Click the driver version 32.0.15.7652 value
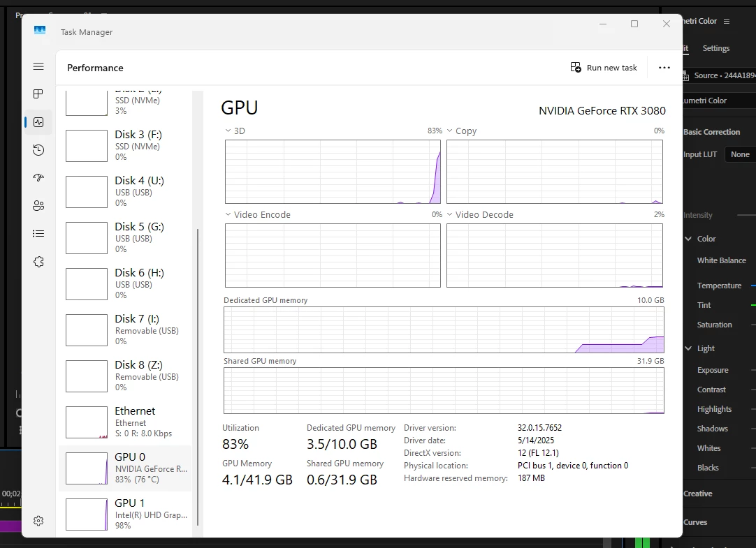Screen dimensions: 756x548 pos(539,428)
